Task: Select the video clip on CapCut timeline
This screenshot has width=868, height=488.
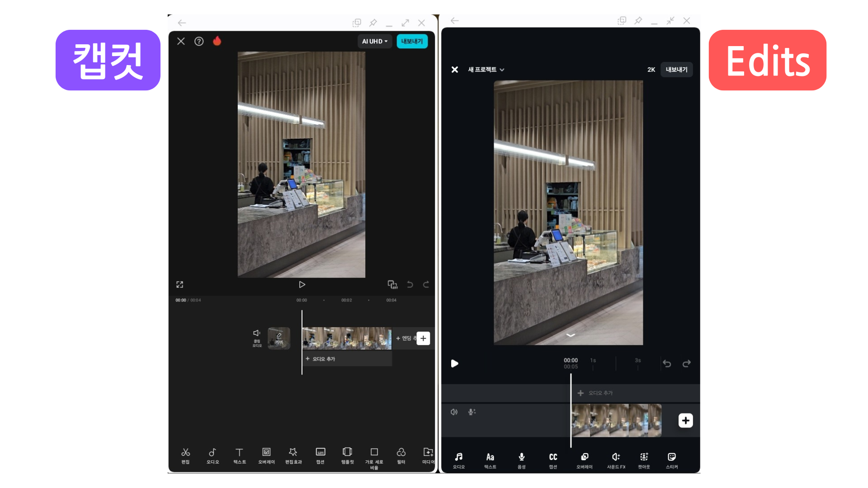Action: tap(347, 338)
